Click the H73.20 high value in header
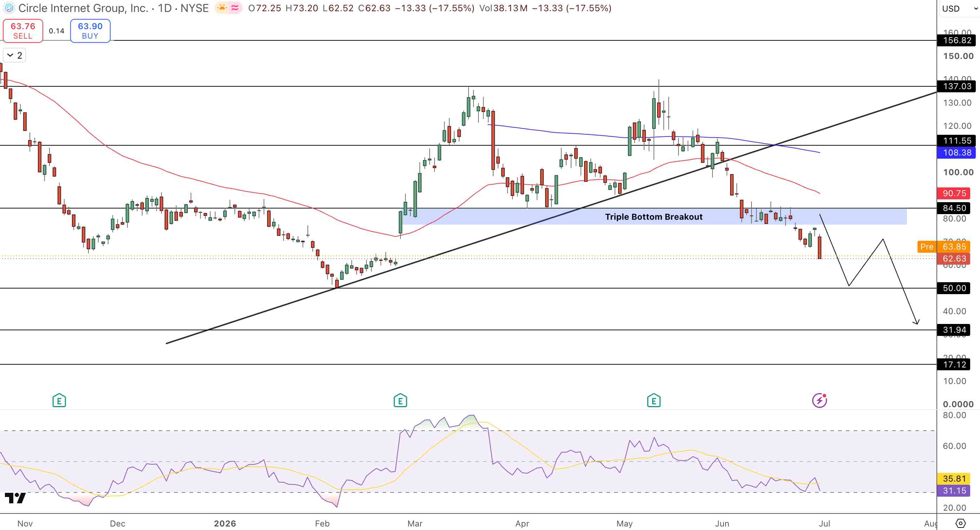The height and width of the screenshot is (530, 980). 302,8
